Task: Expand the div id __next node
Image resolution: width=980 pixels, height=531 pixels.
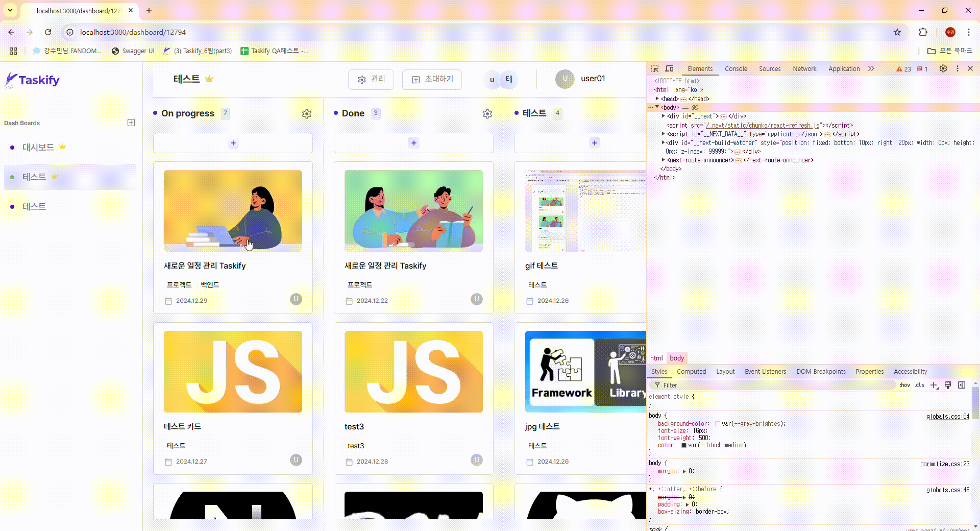Action: point(663,116)
